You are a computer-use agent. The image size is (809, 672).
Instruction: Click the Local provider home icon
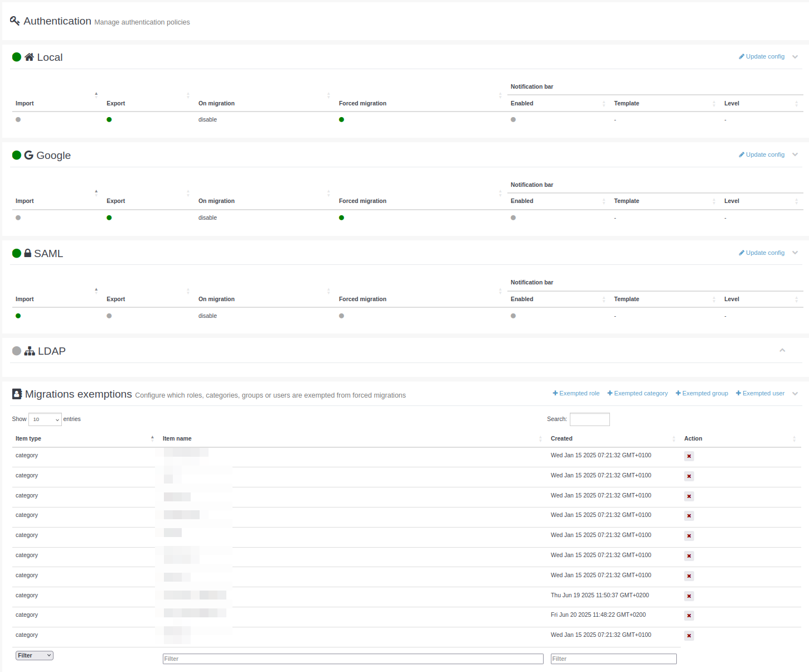tap(29, 57)
